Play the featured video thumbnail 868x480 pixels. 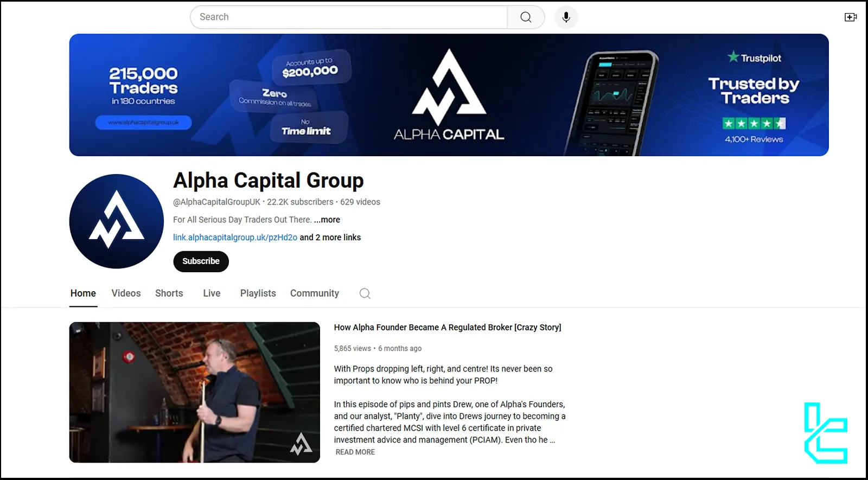[x=195, y=392]
